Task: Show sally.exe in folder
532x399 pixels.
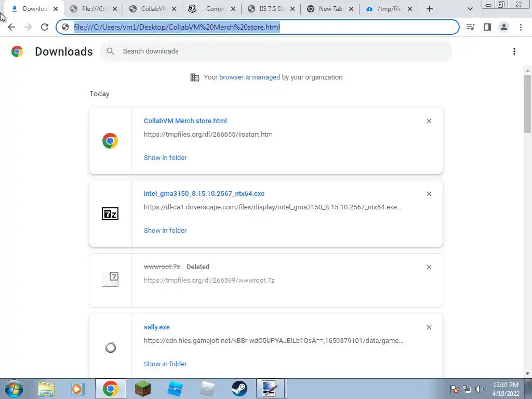Action: tap(165, 364)
